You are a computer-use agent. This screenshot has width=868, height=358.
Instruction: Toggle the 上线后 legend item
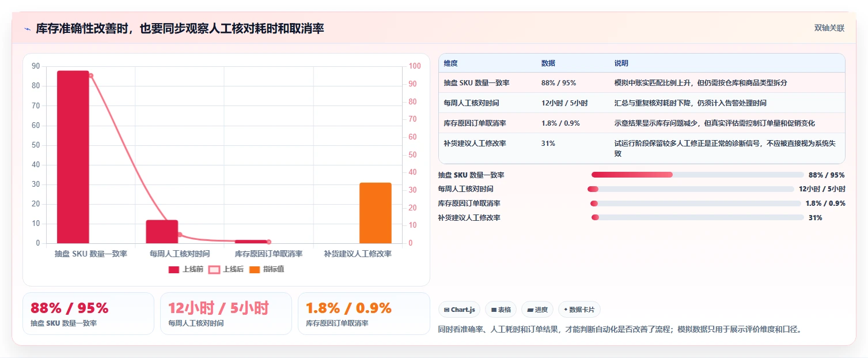(x=226, y=269)
